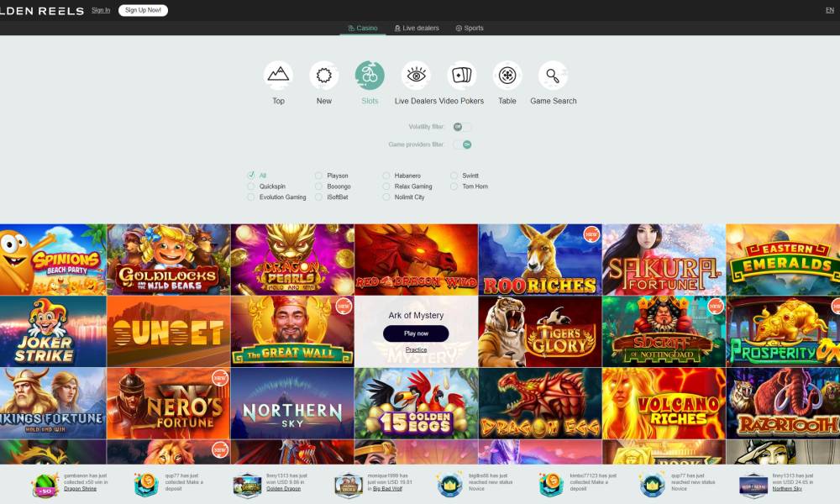Switch to the Live dealers tab
840x504 pixels.
click(417, 28)
